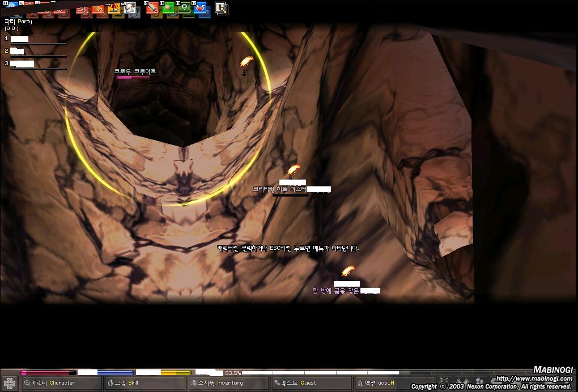Viewport: 578px width, 392px height.
Task: Click the flame marker inside the yellow ring
Action: 246,61
